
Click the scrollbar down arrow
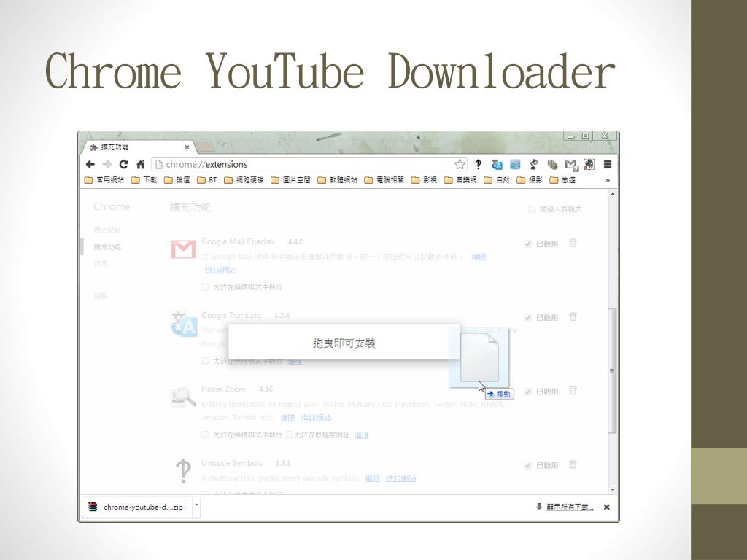point(612,489)
